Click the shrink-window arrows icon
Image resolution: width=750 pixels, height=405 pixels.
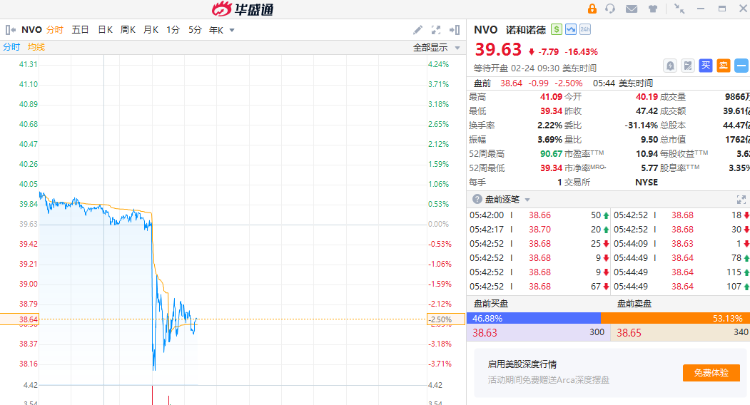tap(679, 8)
